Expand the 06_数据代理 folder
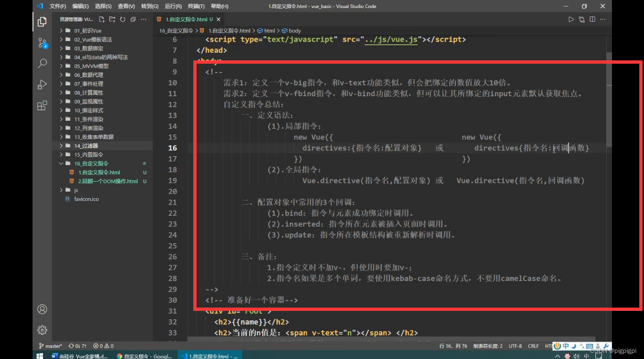The height and width of the screenshot is (359, 644). pos(102,75)
